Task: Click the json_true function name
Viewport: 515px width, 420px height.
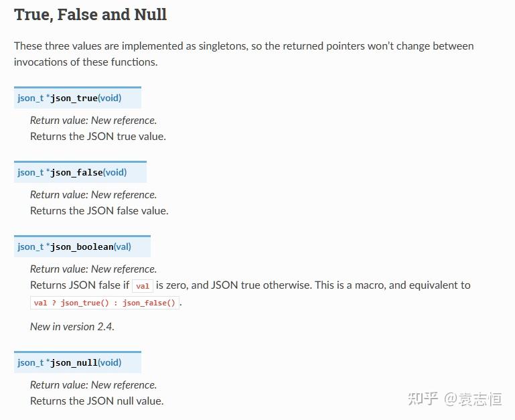Action: point(74,98)
